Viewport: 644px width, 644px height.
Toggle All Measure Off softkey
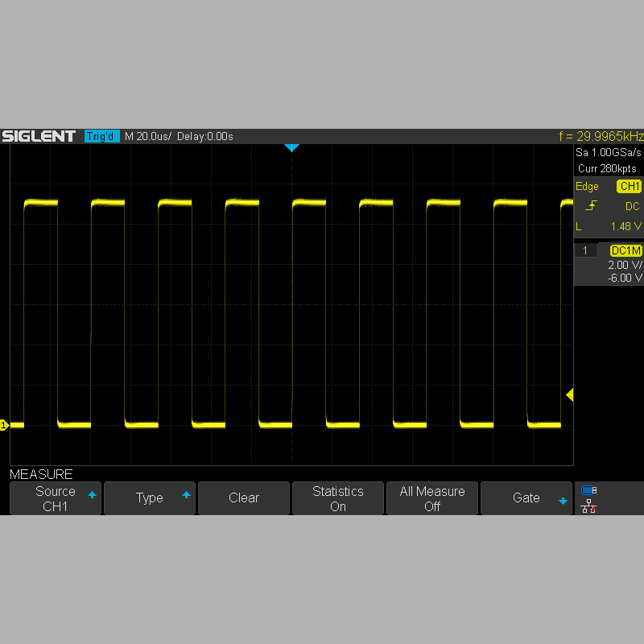pos(432,498)
